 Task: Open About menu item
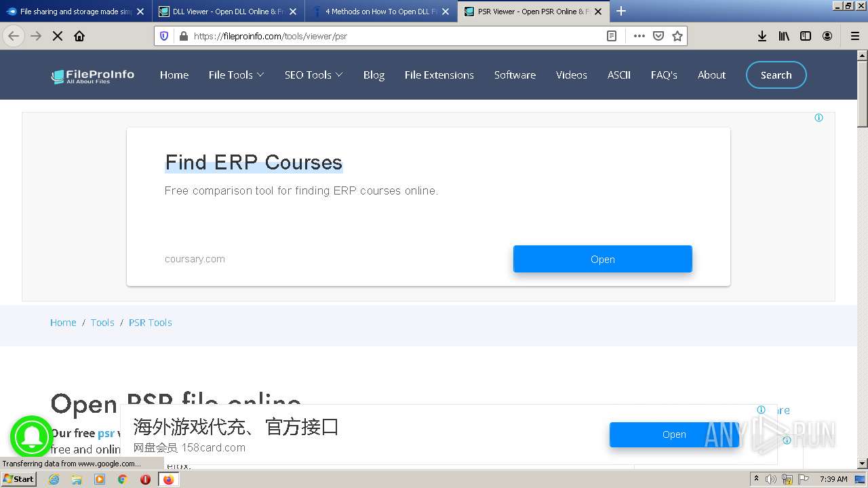click(x=711, y=75)
